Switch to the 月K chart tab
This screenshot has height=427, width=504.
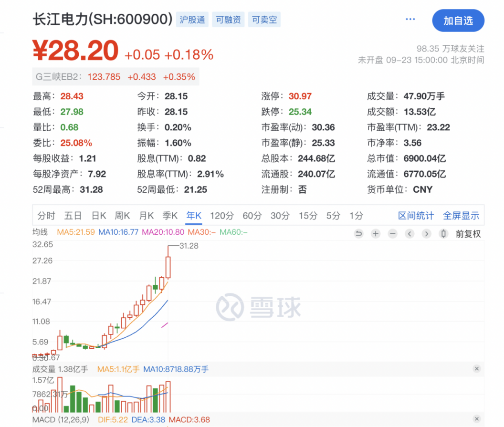[x=146, y=216]
